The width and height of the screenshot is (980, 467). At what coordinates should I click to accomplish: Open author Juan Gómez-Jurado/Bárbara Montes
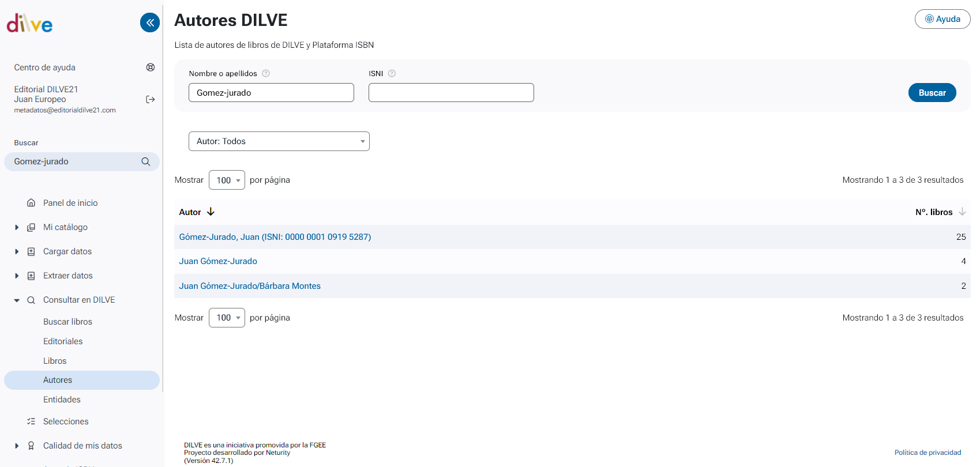[x=250, y=286]
